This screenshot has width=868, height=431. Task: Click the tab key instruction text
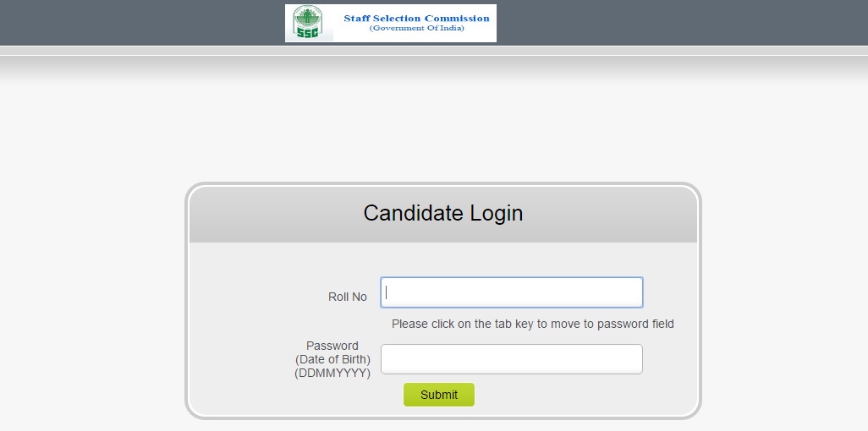pos(532,324)
